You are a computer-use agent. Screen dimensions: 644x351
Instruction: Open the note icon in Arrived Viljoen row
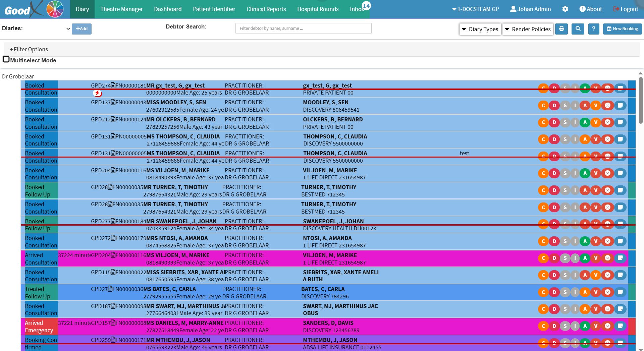click(x=620, y=258)
